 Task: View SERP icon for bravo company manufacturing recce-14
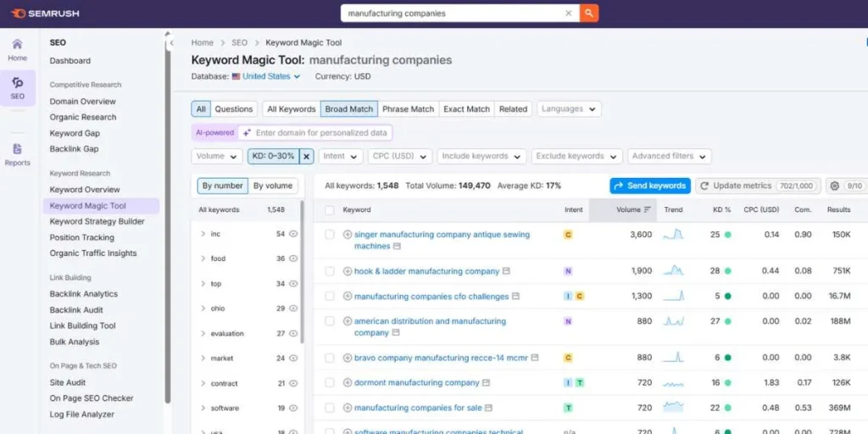535,358
